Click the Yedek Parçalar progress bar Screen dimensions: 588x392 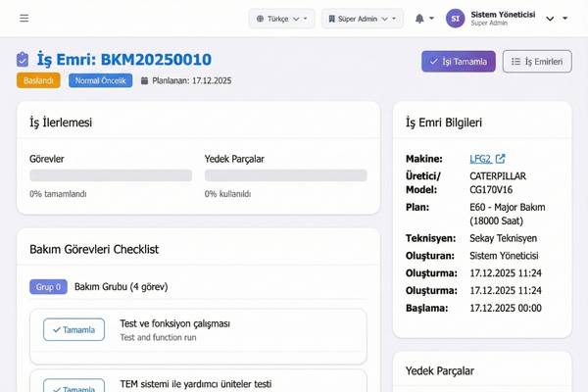(x=286, y=175)
